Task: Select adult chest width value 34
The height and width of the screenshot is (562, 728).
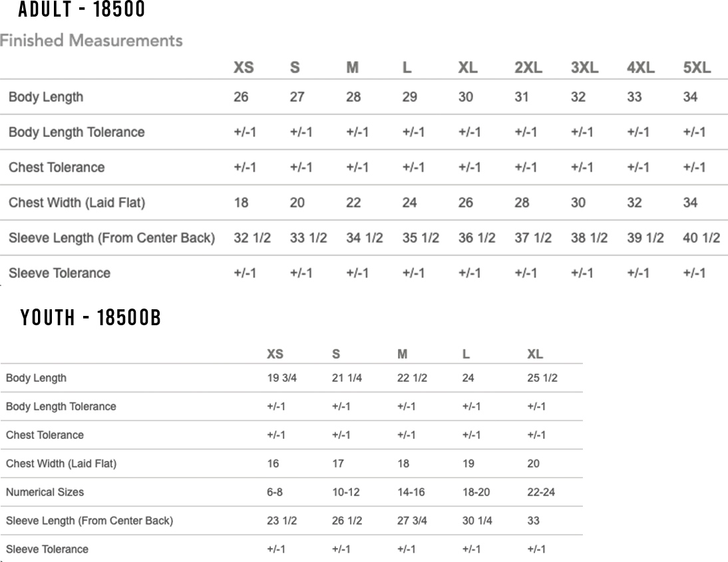Action: tap(690, 203)
